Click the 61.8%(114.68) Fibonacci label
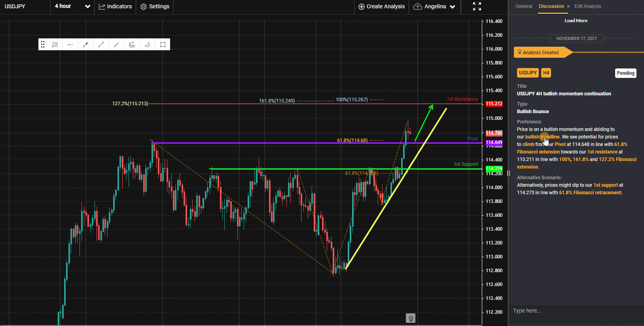 (352, 140)
